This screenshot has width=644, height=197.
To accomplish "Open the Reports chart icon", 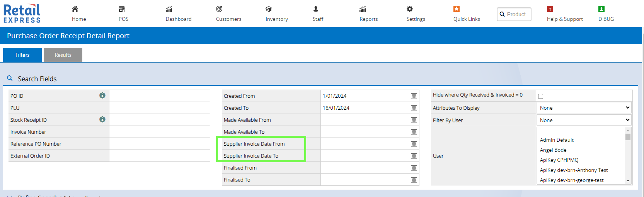I will click(x=363, y=9).
